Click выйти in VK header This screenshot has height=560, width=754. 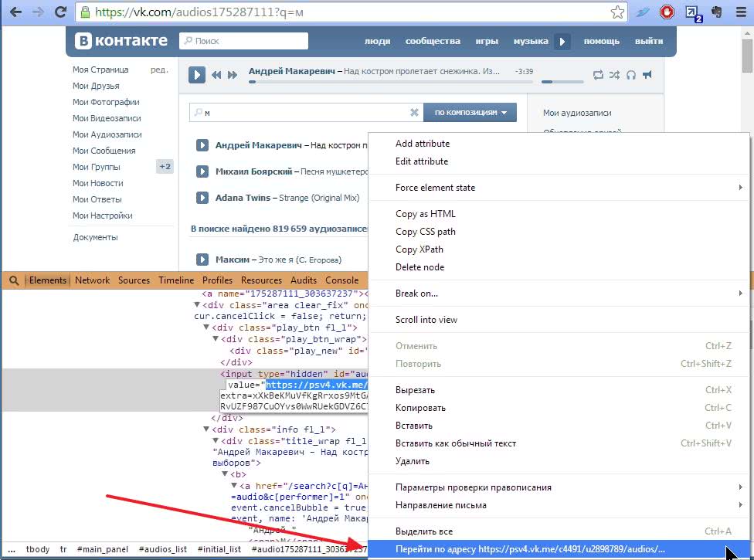(x=649, y=42)
